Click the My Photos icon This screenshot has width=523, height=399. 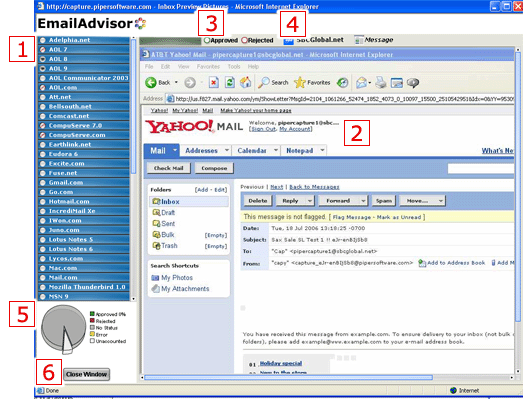tap(155, 278)
